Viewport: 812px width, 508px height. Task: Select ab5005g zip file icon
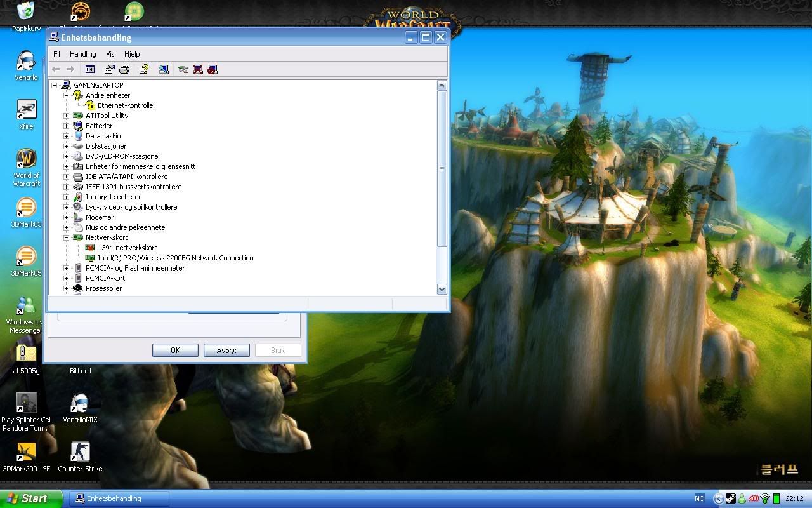[26, 359]
